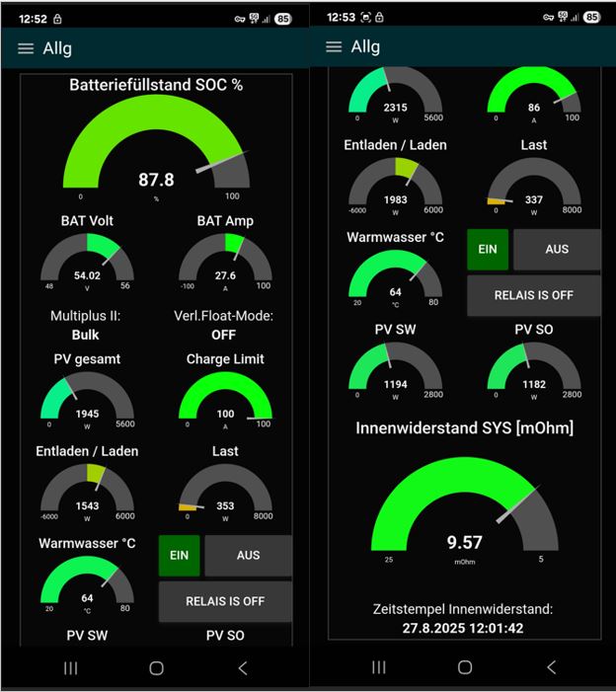Screen dimensions: 616x692
Task: Click RELAIS IS OFF button on right screen
Action: point(533,295)
